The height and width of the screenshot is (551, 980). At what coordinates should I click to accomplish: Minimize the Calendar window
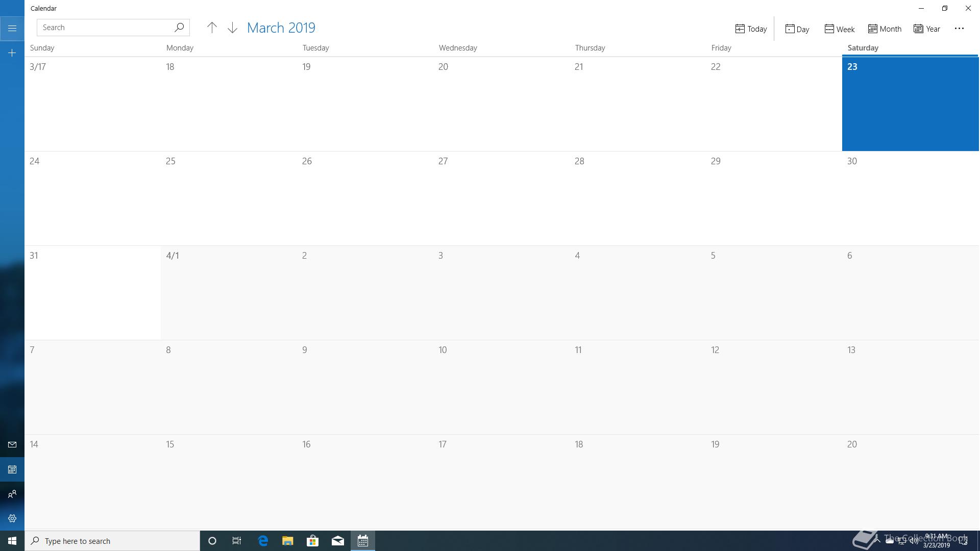[921, 8]
